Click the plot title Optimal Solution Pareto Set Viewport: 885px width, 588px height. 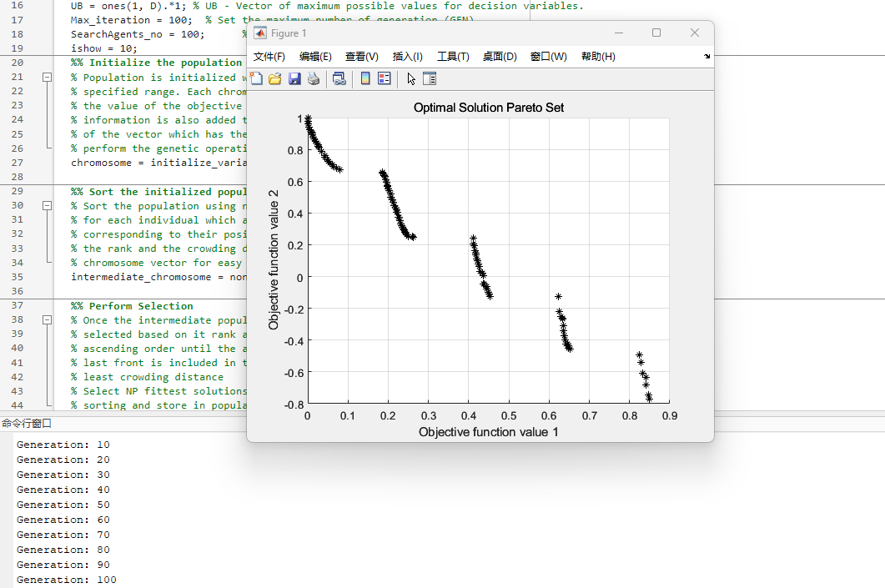point(489,108)
